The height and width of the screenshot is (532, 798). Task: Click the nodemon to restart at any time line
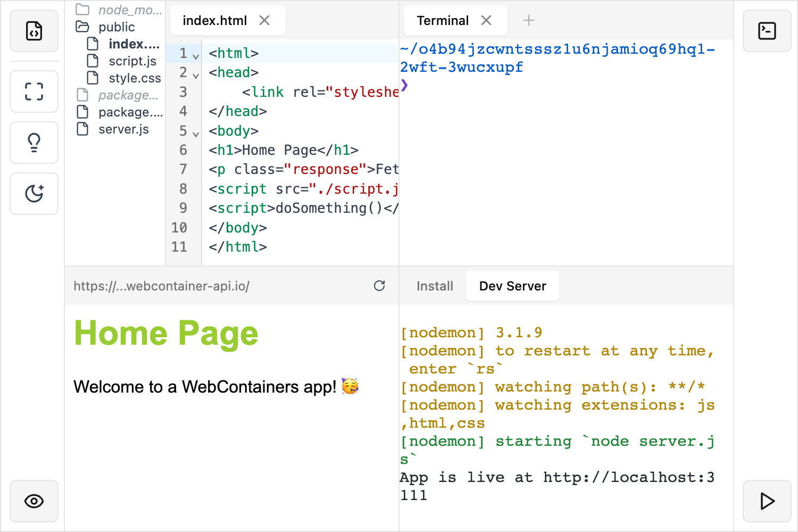[x=558, y=360]
